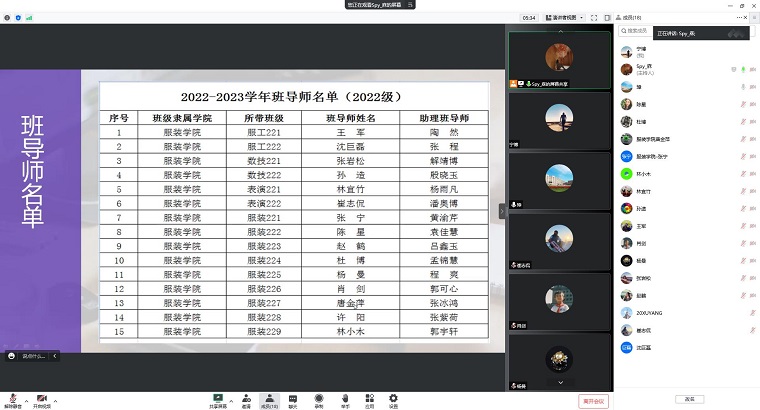This screenshot has height=410, width=760.
Task: Click column header 助理班导师
Action: [x=444, y=118]
